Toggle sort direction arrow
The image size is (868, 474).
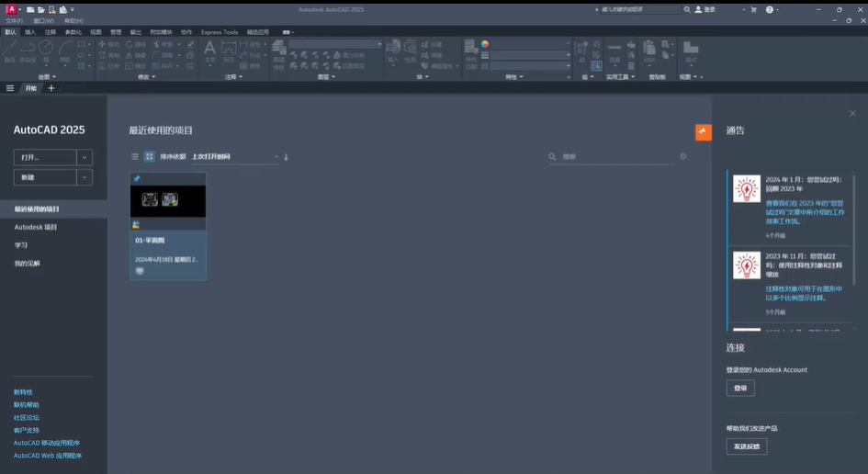point(287,157)
